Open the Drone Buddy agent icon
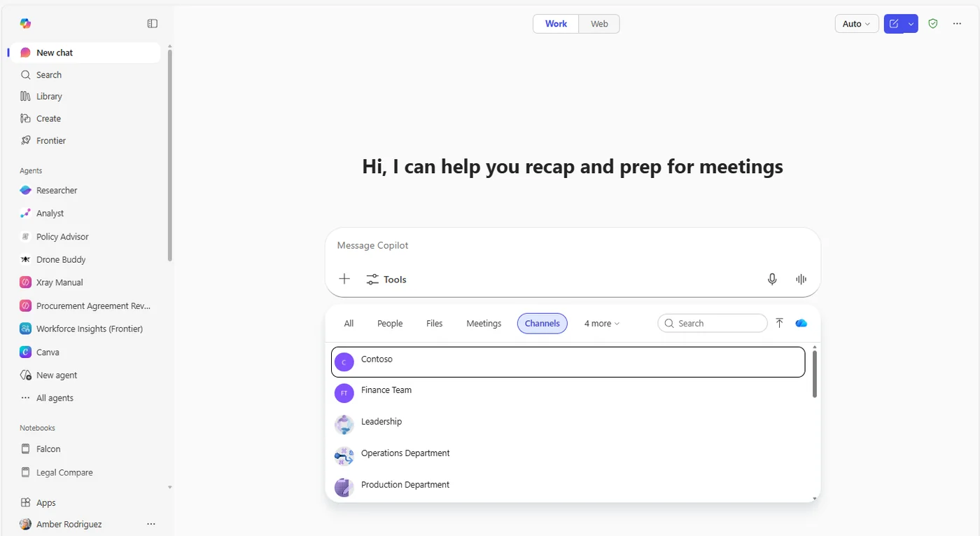 pyautogui.click(x=26, y=260)
